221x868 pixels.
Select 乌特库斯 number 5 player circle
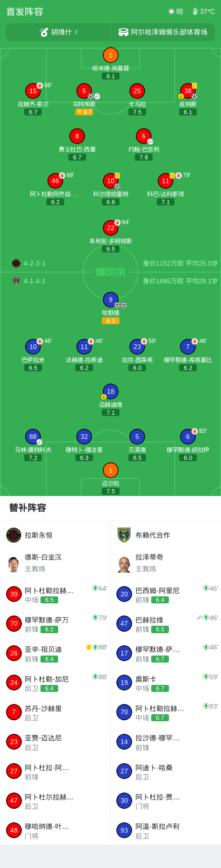coord(84,91)
